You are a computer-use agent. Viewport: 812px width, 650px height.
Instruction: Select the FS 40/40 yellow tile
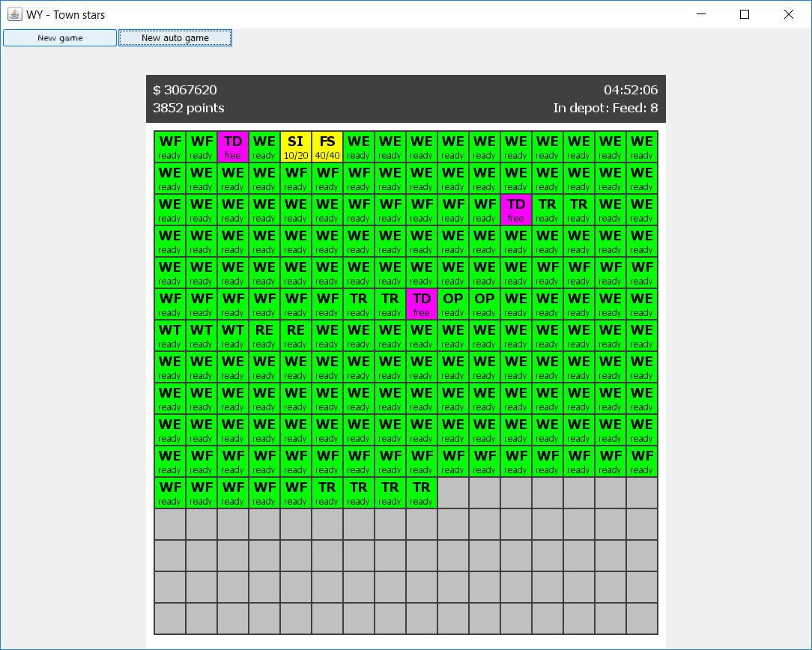327,147
